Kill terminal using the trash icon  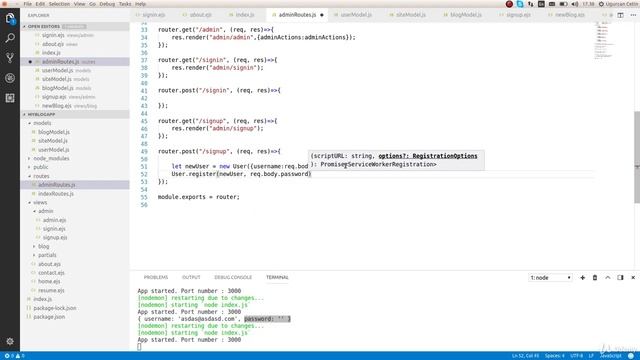click(595, 278)
